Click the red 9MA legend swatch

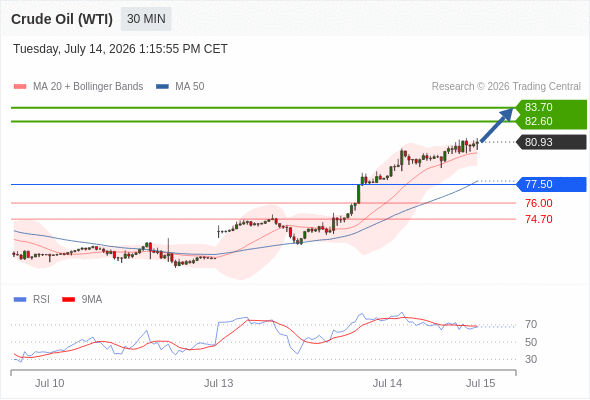[68, 300]
